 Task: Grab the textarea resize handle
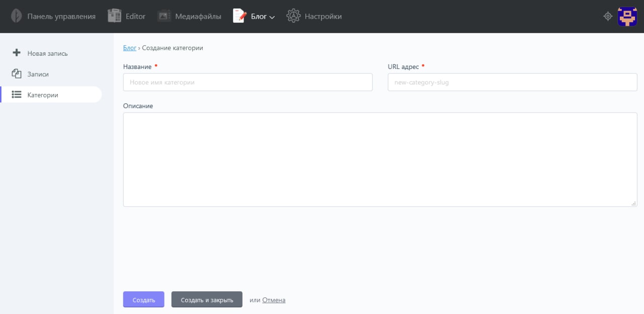coord(633,203)
